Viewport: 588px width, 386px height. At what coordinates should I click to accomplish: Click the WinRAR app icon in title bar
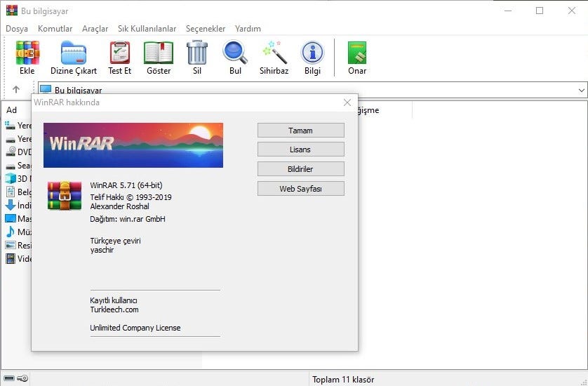[12, 10]
